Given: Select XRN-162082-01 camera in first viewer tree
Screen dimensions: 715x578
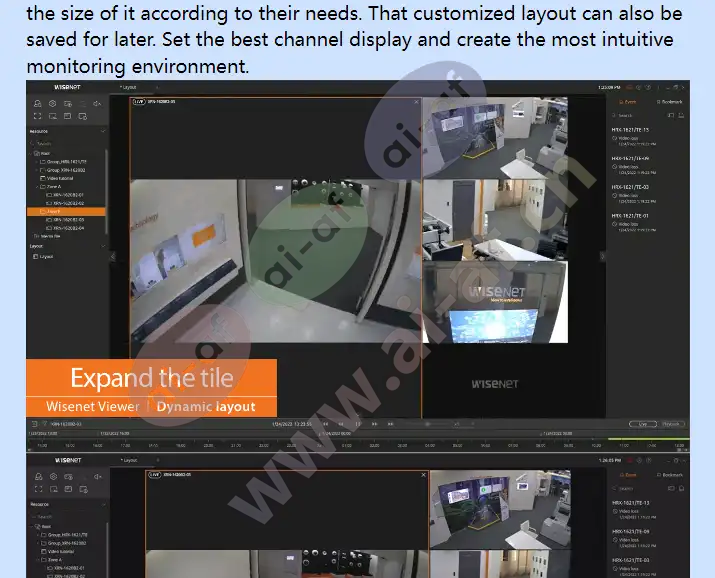Looking at the screenshot, I should click(65, 195).
